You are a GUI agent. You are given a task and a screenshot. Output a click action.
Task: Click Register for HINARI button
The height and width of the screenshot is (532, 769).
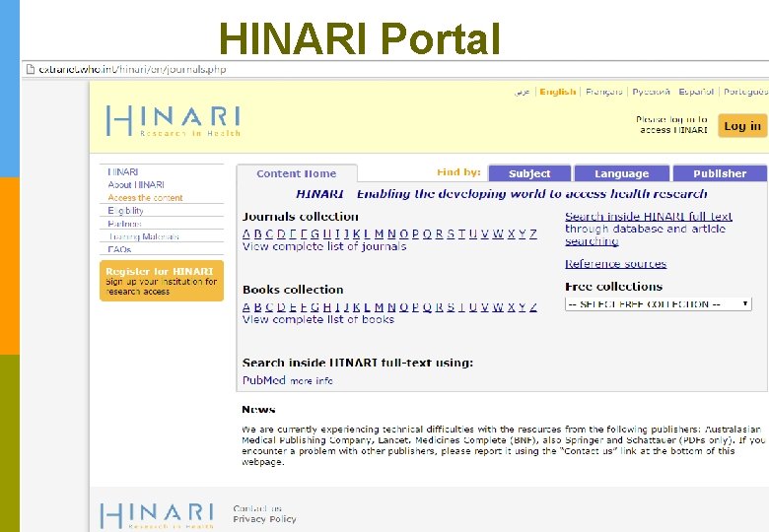coord(162,281)
